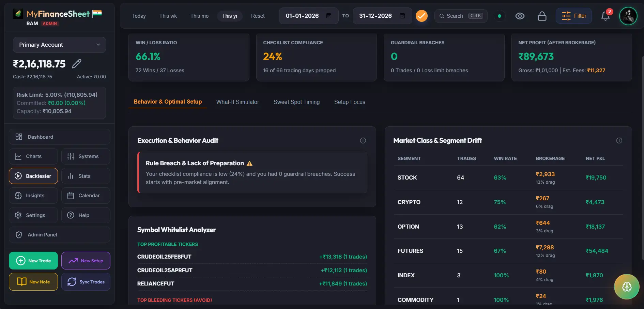Open Settings from sidebar
The width and height of the screenshot is (644, 309).
coord(33,215)
